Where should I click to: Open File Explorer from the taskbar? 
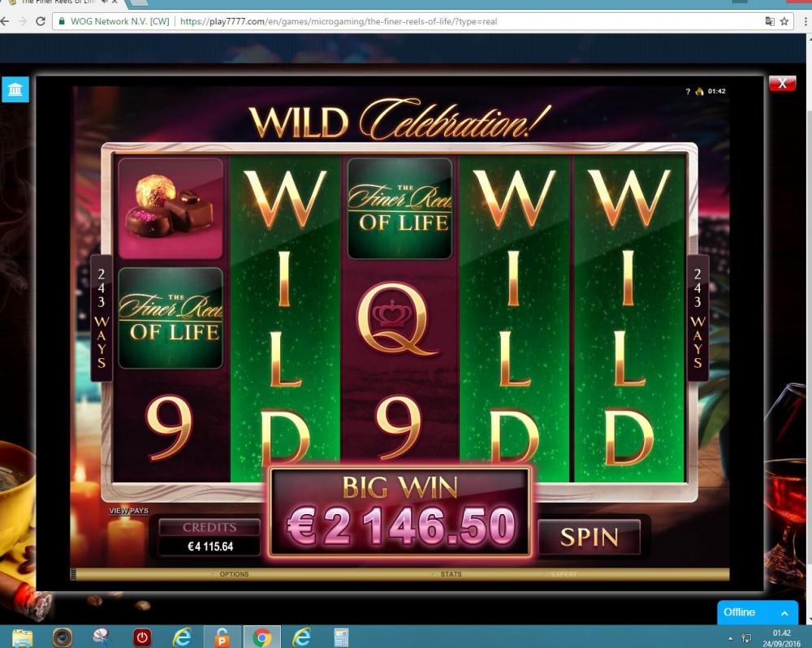22,638
